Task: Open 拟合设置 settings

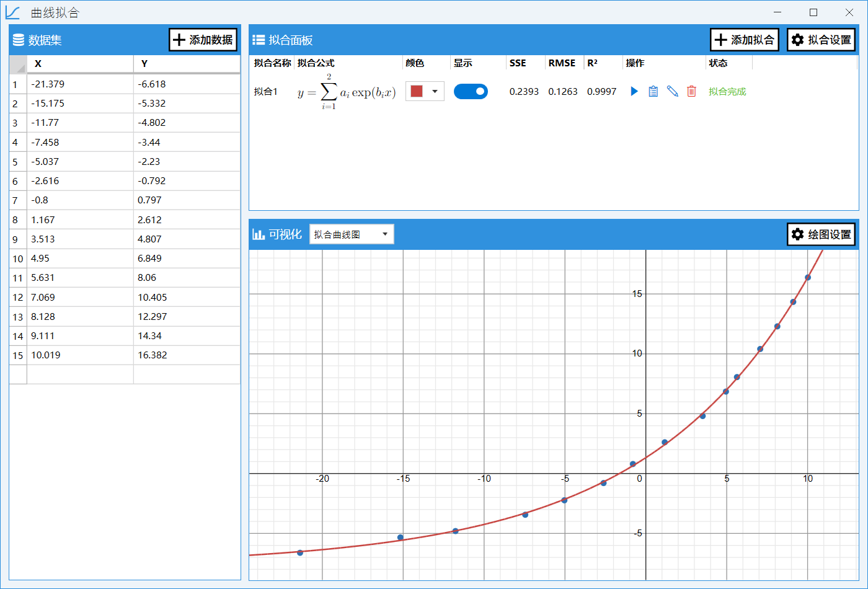Action: pyautogui.click(x=821, y=40)
